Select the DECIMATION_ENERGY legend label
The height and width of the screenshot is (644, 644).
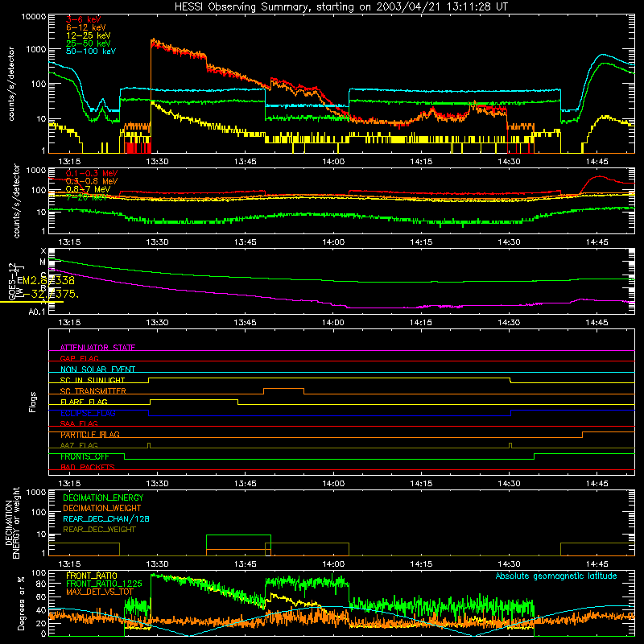click(x=103, y=497)
